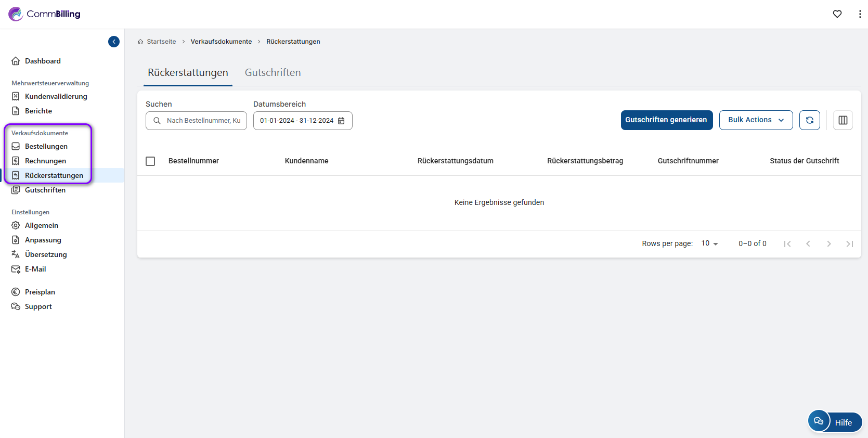Image resolution: width=868 pixels, height=438 pixels.
Task: Click the refresh table icon
Action: pyautogui.click(x=809, y=120)
